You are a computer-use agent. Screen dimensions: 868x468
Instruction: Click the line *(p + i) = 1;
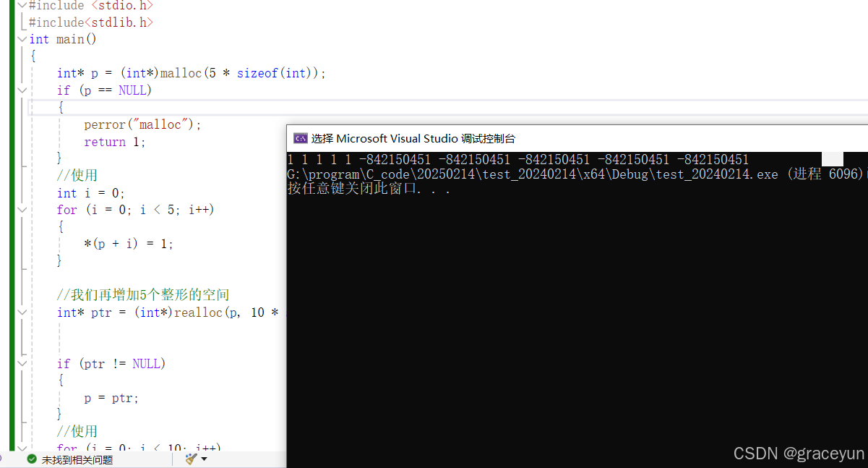[x=129, y=244]
